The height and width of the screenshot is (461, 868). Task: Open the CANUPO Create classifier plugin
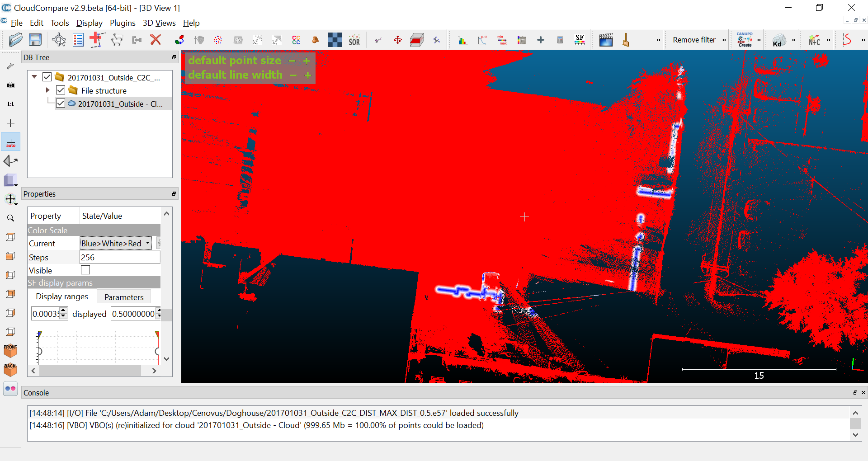tap(746, 40)
